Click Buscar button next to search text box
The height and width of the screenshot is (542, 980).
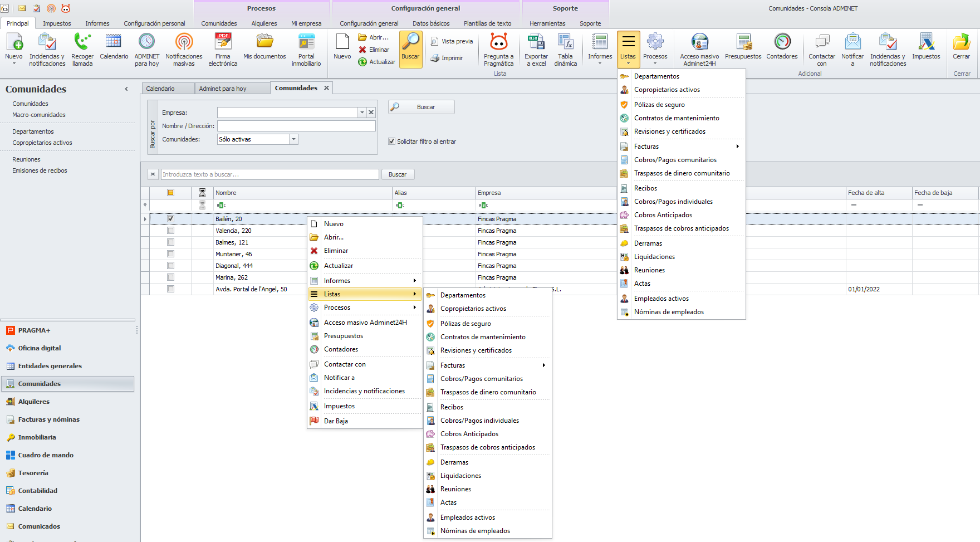click(397, 174)
